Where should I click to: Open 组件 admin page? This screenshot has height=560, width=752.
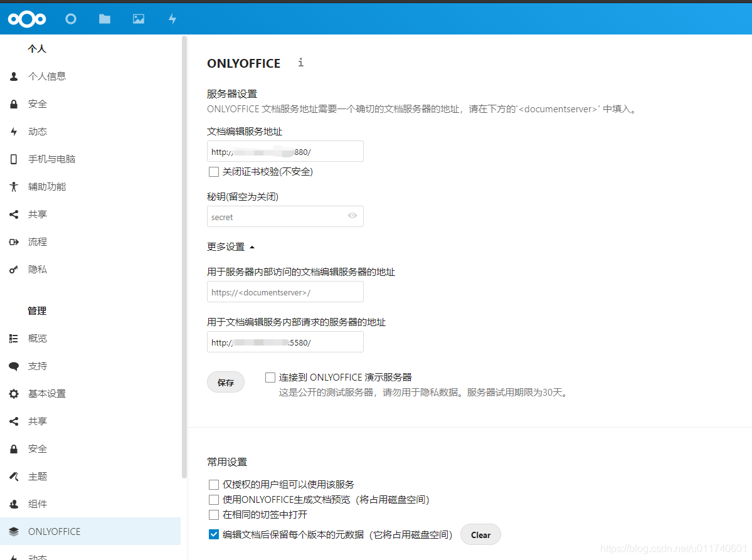tap(38, 504)
